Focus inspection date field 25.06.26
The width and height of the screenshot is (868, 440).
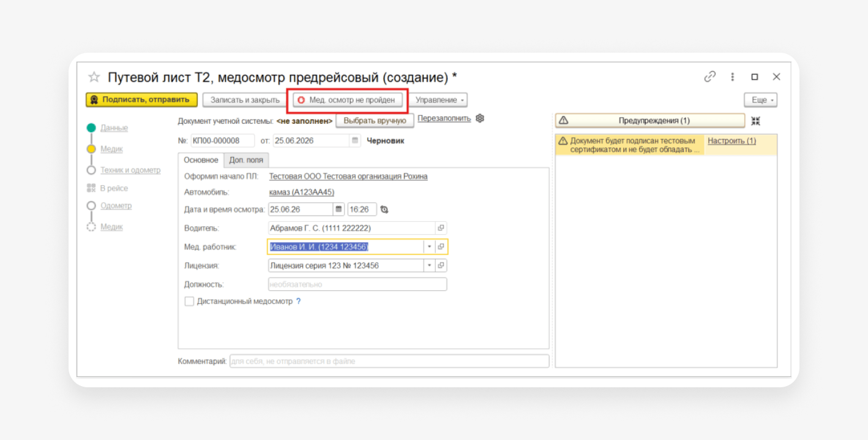(x=301, y=209)
